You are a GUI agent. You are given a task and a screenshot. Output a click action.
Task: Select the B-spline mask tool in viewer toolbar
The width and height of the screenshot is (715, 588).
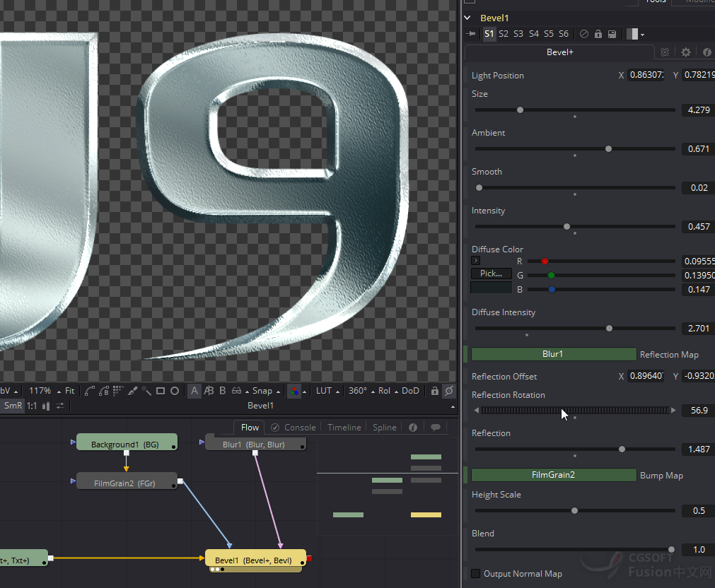coord(104,391)
